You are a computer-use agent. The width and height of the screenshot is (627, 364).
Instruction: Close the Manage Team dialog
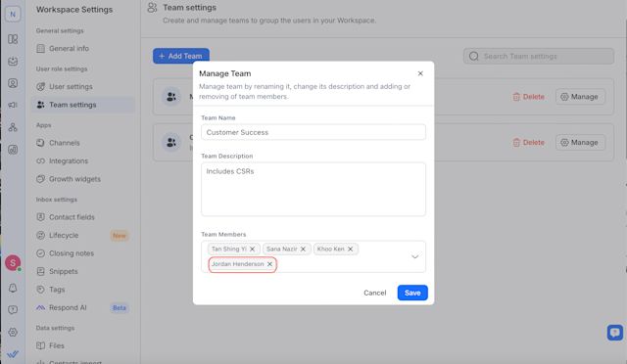(x=420, y=73)
